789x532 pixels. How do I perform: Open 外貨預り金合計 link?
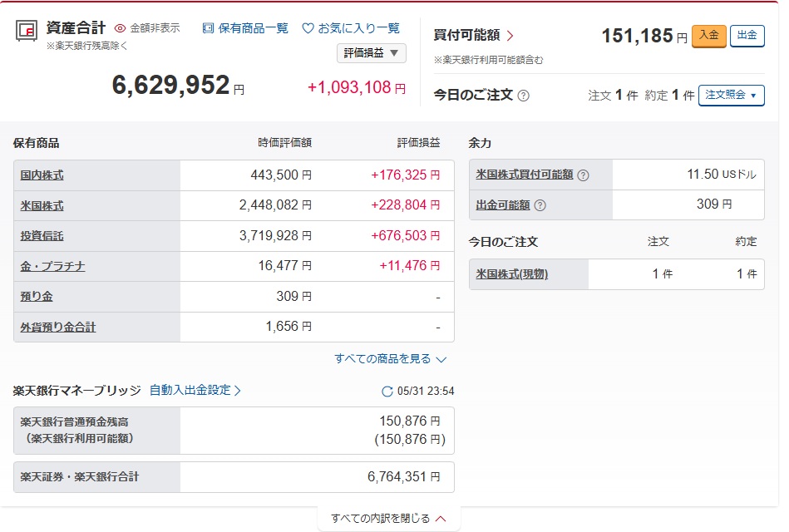[58, 328]
